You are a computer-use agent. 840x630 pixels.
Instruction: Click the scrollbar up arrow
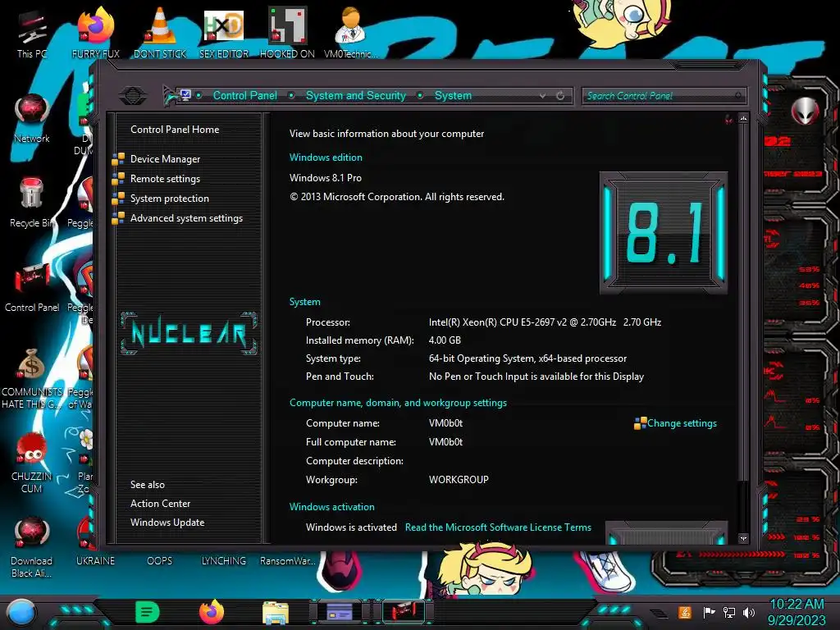tap(743, 118)
